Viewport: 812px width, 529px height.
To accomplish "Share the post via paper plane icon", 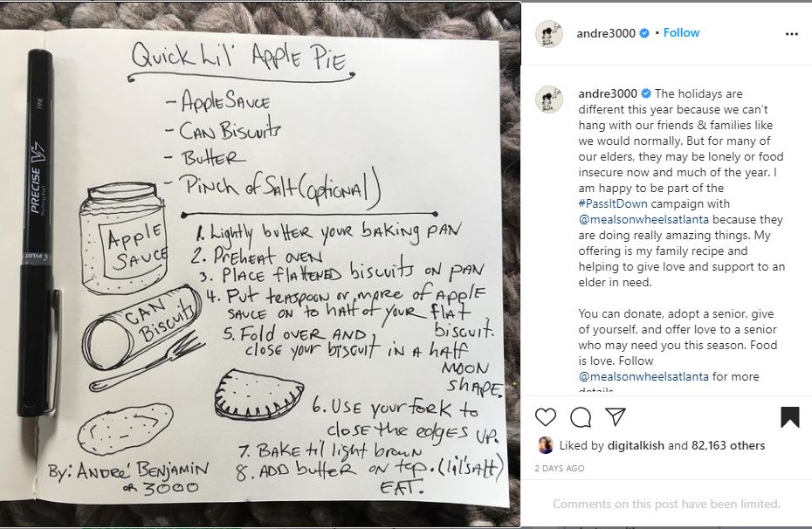I will click(616, 416).
